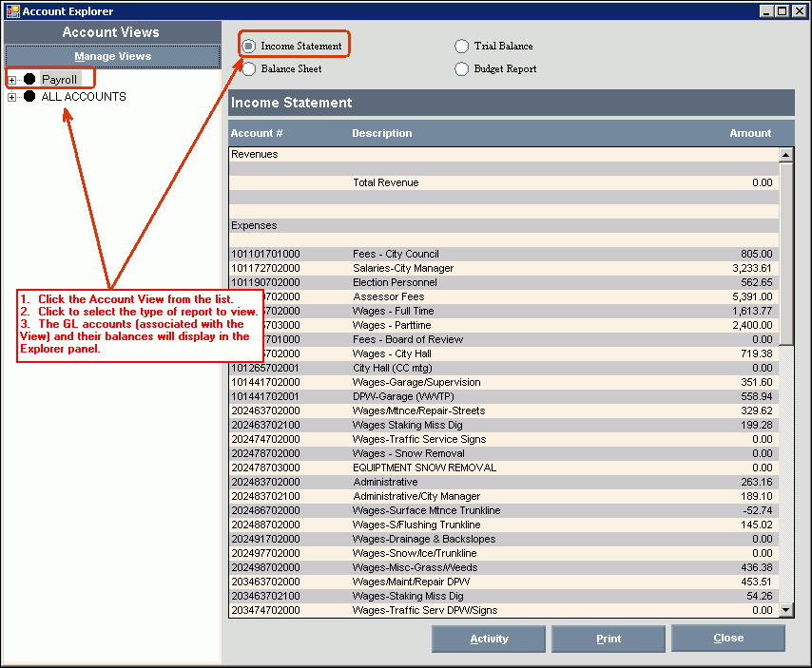The image size is (812, 668).
Task: Choose the Trial Balance radio button
Action: (462, 46)
